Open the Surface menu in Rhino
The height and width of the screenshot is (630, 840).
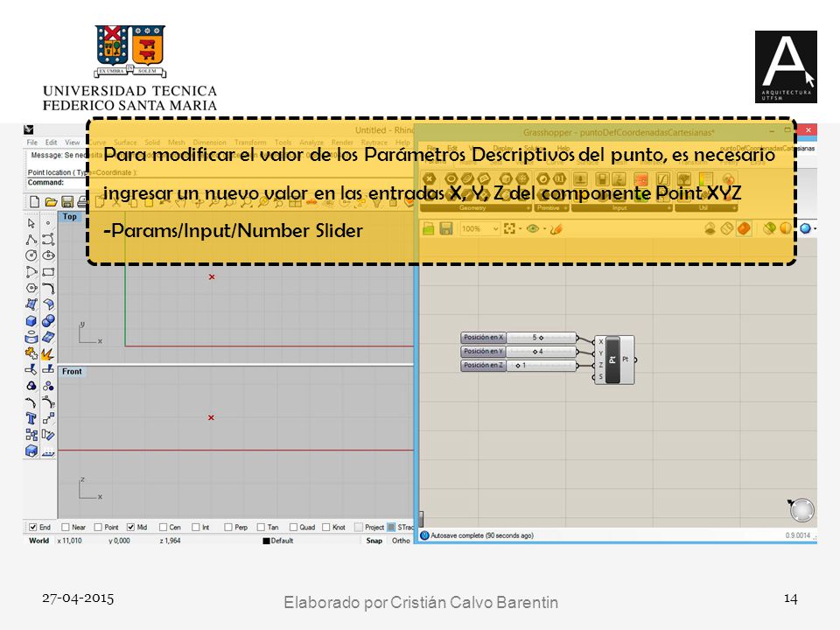(125, 143)
